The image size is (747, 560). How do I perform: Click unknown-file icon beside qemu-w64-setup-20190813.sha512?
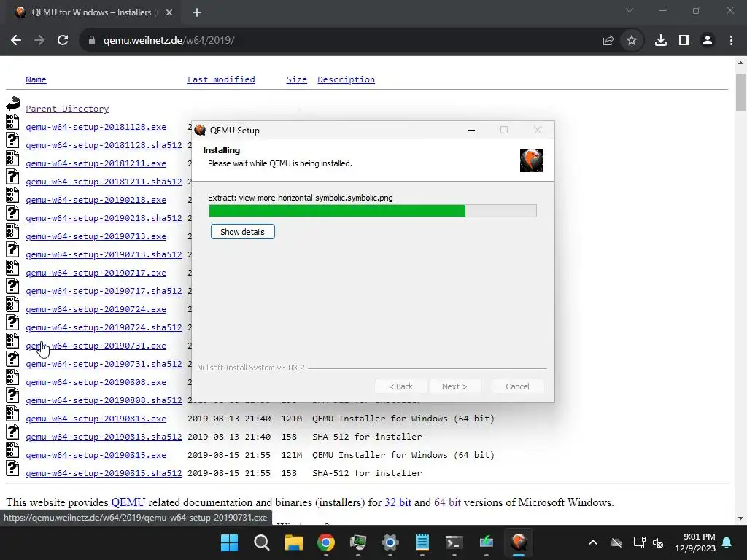tap(12, 432)
